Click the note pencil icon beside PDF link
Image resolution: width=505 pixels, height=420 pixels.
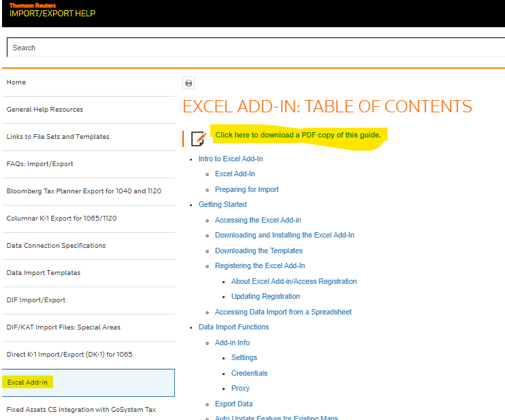[x=198, y=139]
